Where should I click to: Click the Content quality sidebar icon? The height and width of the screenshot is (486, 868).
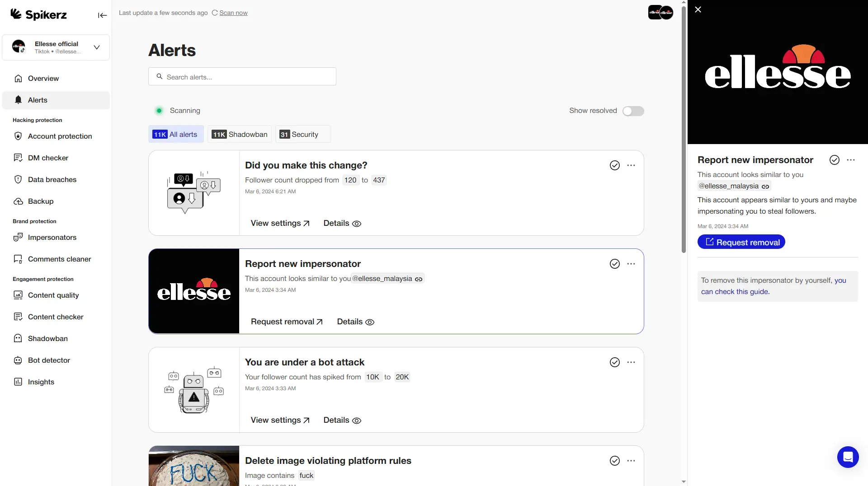18,295
